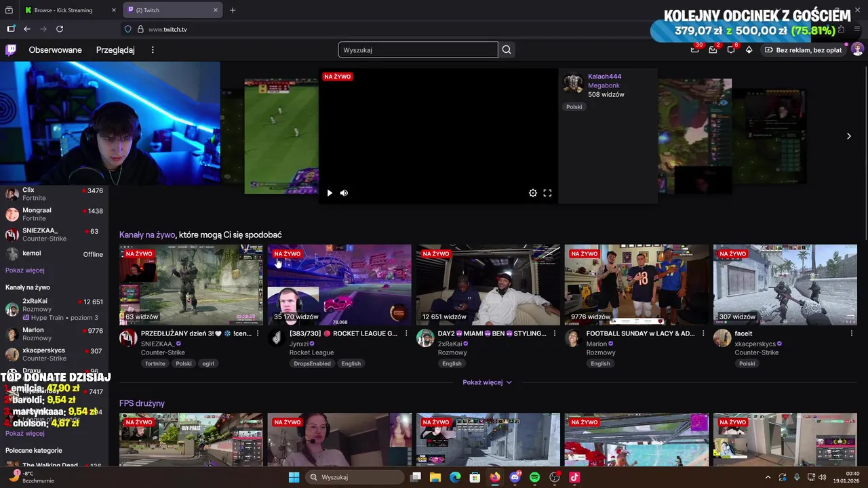Open the SNIEZKAA_ stream thumbnail with 63 viewers

pyautogui.click(x=191, y=285)
